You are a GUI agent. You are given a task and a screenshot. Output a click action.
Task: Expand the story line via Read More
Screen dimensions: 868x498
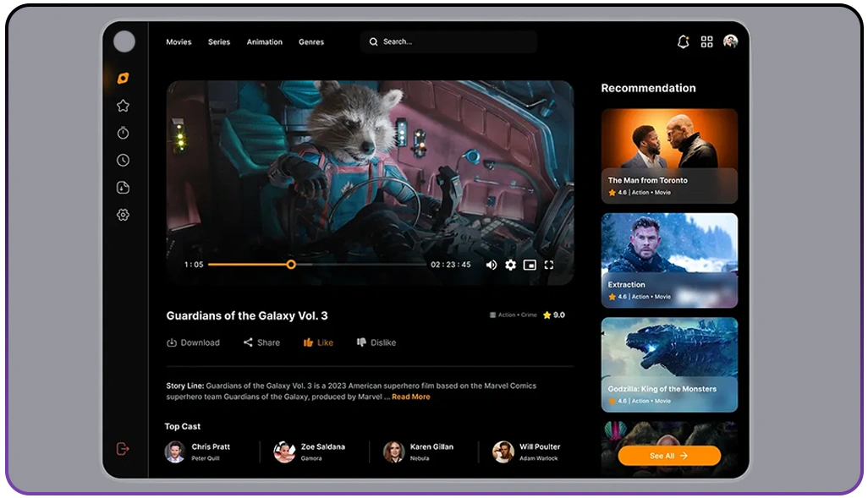(411, 397)
